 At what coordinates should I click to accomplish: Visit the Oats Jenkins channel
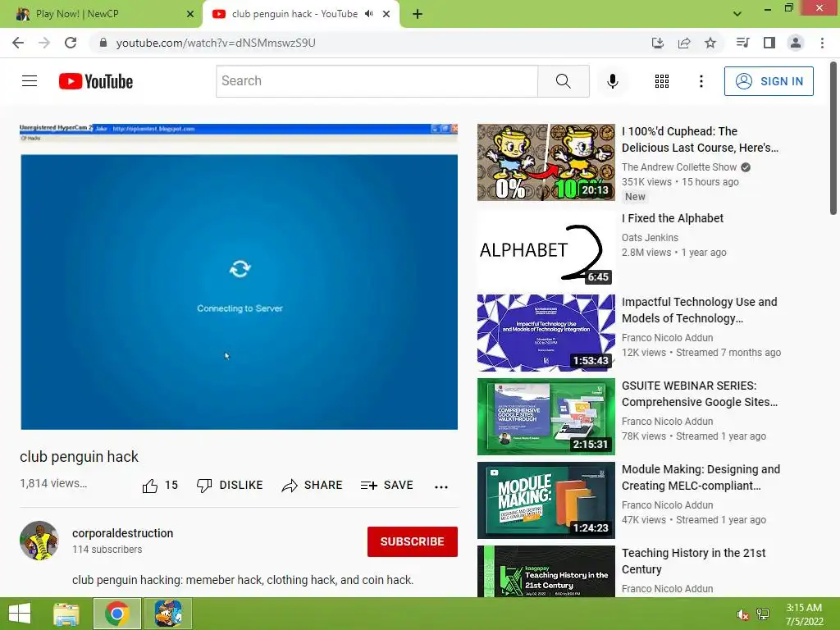pos(650,237)
